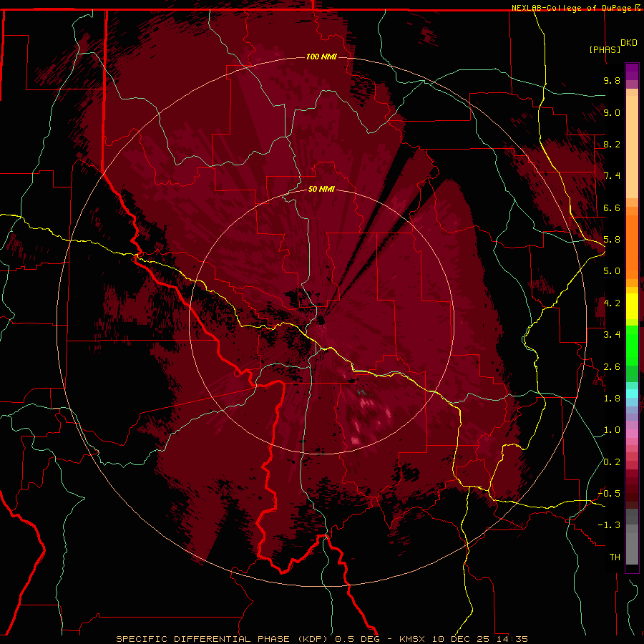Screen dimensions: 644x644
Task: Click the 1.8 value on the color scale
Action: click(612, 399)
